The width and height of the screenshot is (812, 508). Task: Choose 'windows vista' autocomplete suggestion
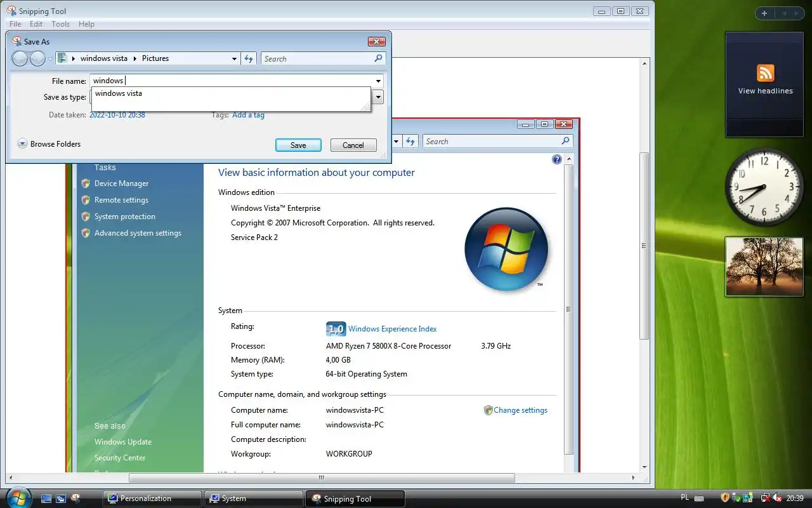click(119, 93)
